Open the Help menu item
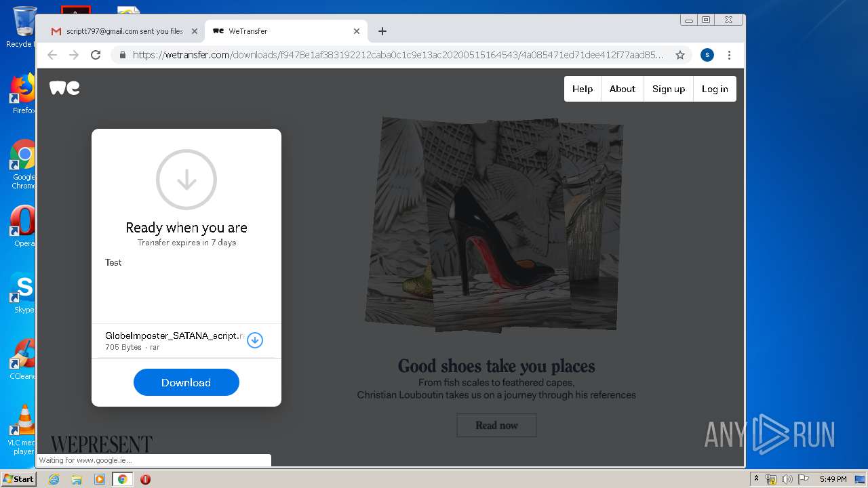 pos(583,89)
